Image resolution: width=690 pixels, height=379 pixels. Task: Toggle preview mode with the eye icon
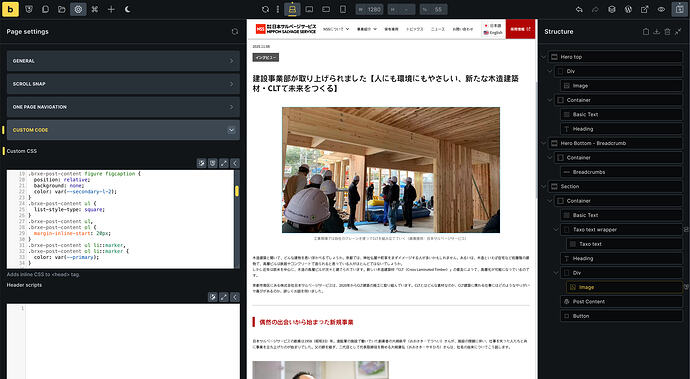click(661, 9)
